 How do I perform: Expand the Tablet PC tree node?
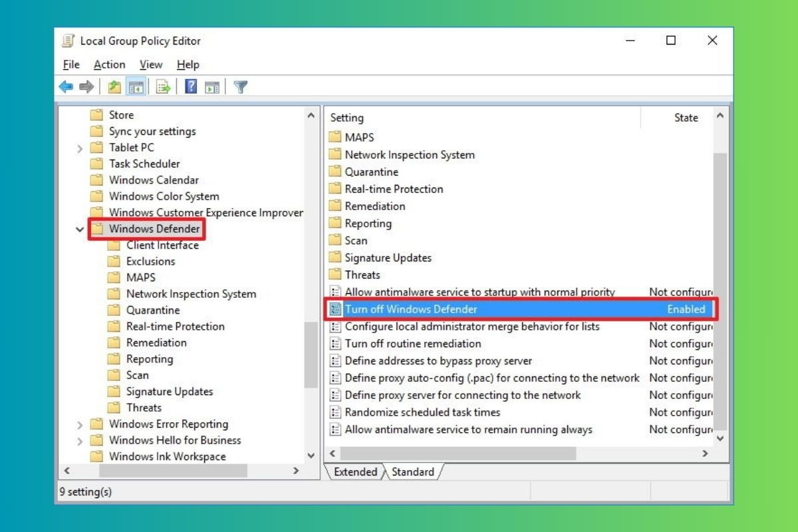click(x=80, y=148)
